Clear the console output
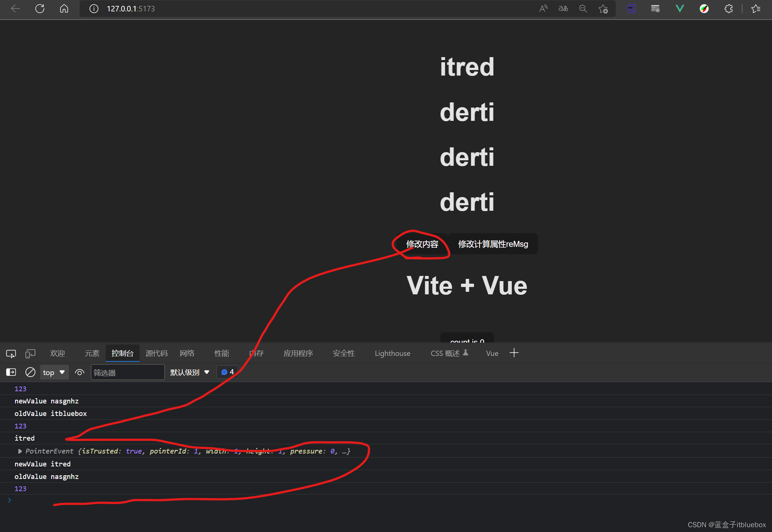Image resolution: width=772 pixels, height=532 pixels. (x=30, y=372)
